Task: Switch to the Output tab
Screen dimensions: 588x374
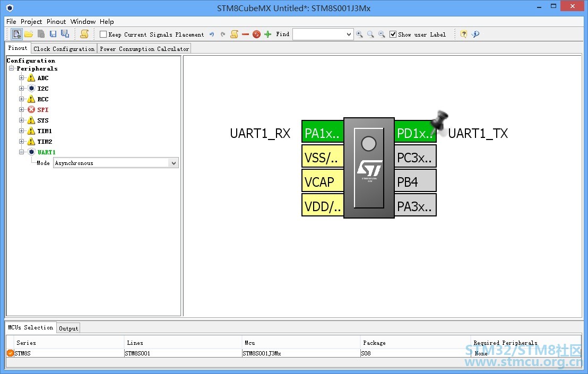Action: click(x=68, y=328)
